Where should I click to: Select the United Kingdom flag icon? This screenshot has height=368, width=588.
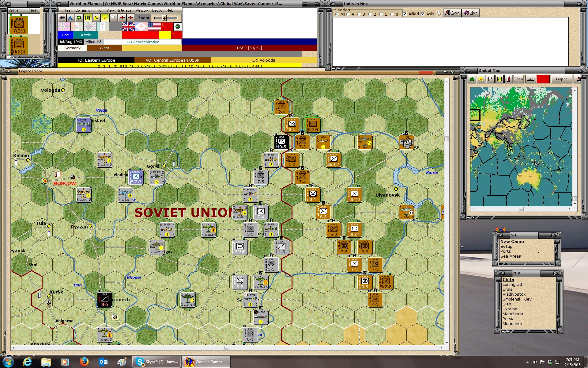128,27
